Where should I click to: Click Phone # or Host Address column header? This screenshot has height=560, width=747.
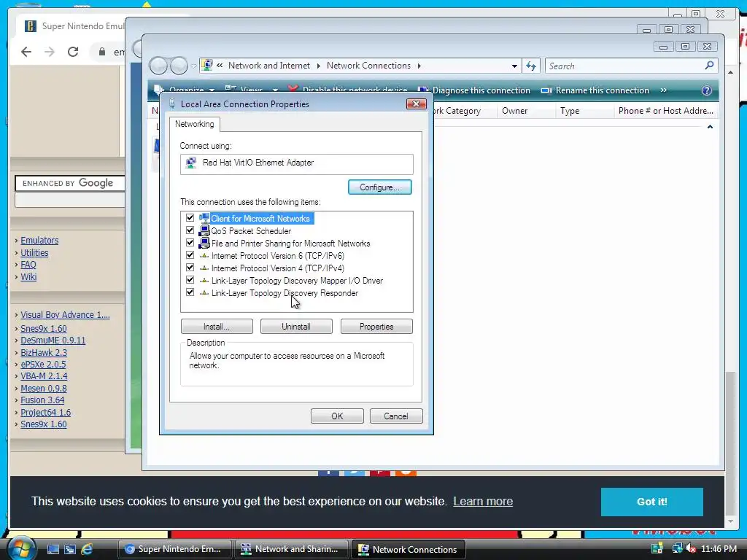665,111
